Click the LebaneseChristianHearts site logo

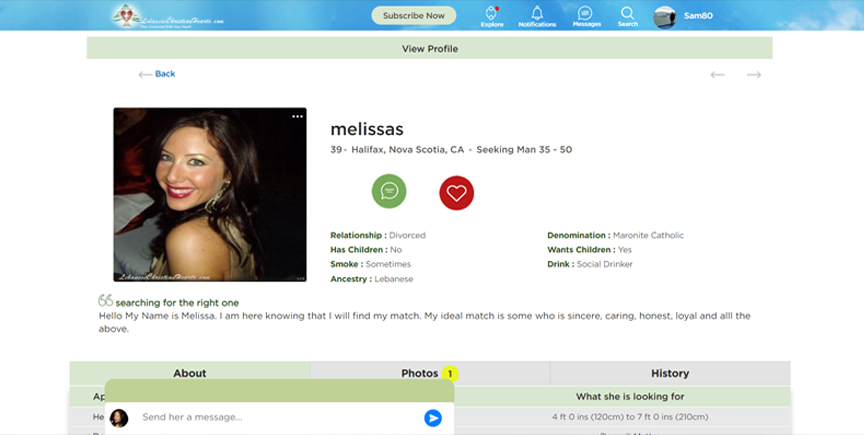coord(167,16)
